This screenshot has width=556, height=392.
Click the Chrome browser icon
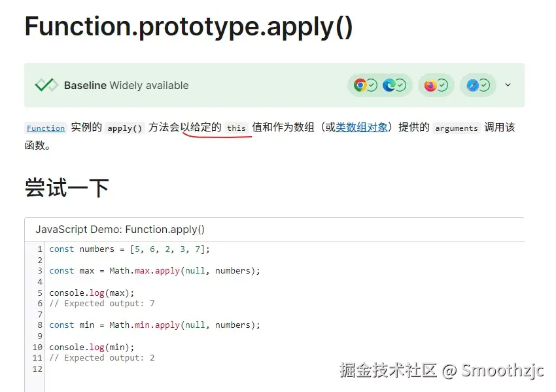click(360, 85)
